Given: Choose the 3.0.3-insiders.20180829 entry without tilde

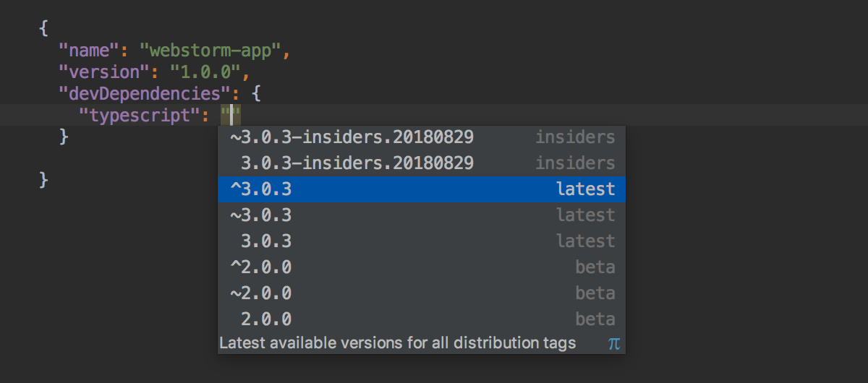Looking at the screenshot, I should (422, 163).
